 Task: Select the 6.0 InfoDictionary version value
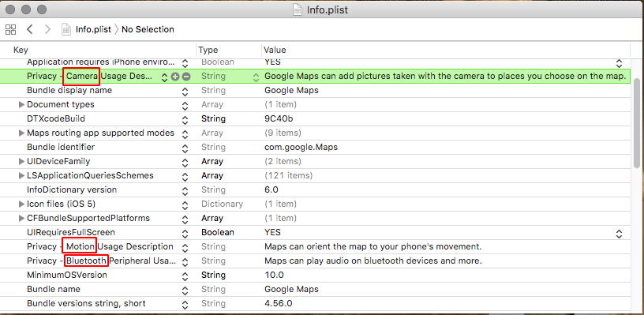tap(271, 189)
